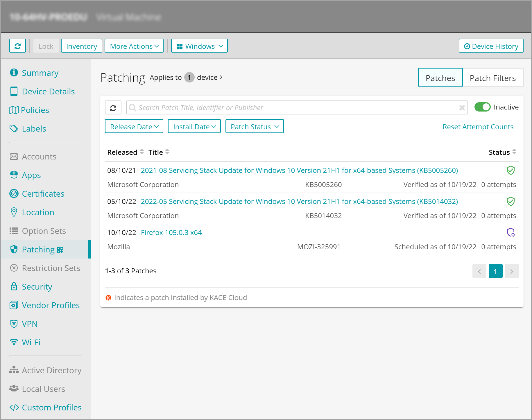532x420 pixels.
Task: Open the Firefox 105.0.3 x64 patch link
Action: coord(171,233)
